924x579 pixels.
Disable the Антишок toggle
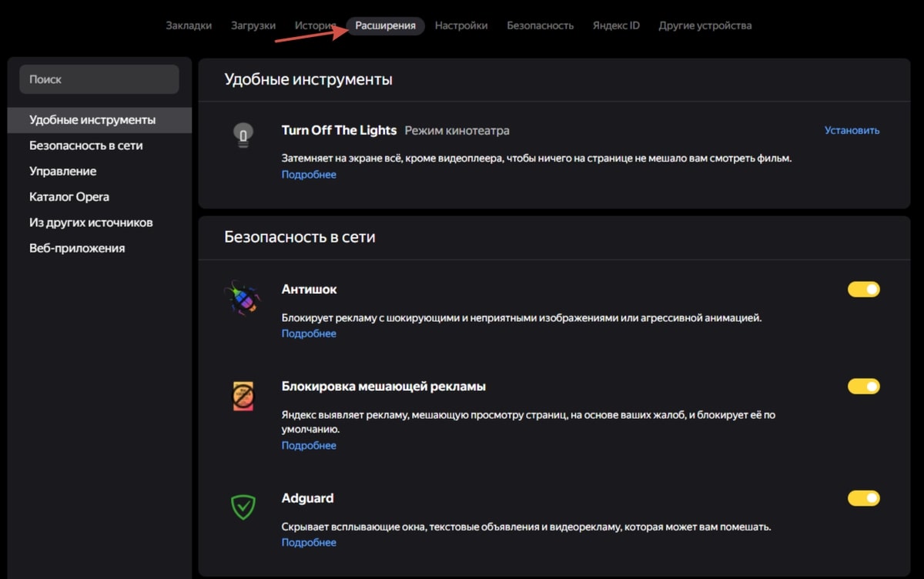coord(864,289)
